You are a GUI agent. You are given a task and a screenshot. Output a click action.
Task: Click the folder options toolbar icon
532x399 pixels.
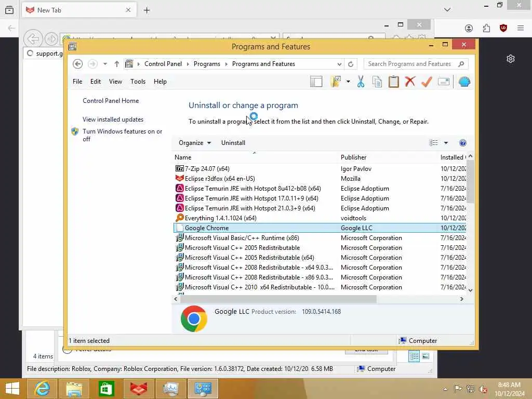(336, 82)
